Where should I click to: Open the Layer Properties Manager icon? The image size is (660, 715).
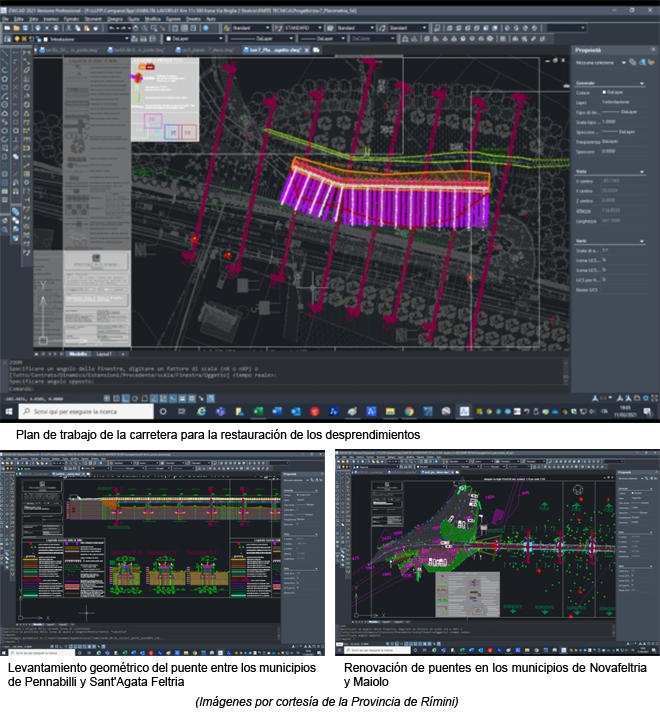pyautogui.click(x=7, y=39)
